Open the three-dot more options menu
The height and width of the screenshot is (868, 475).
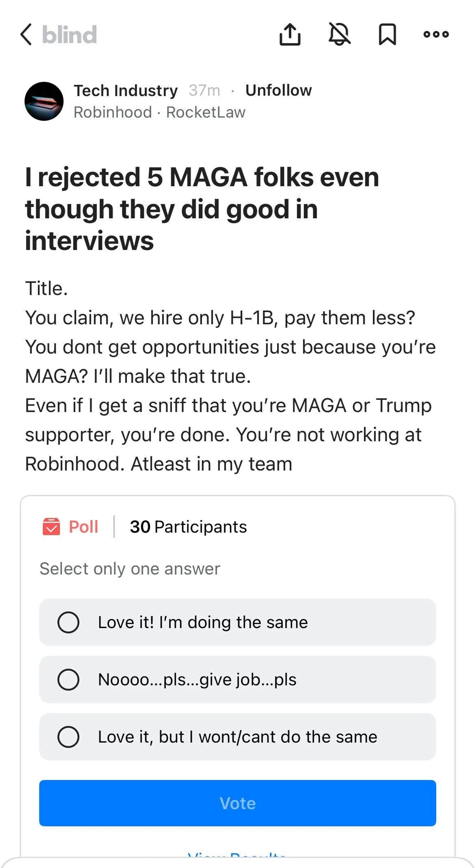[x=436, y=34]
